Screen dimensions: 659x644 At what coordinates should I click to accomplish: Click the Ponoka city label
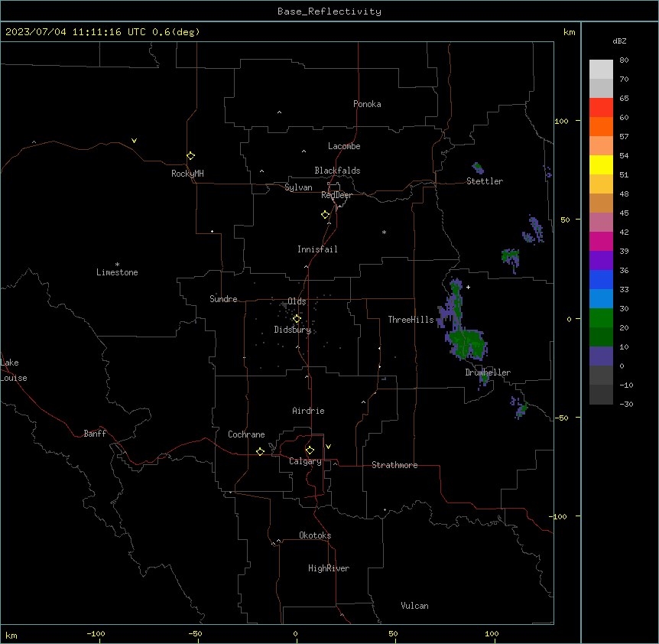pos(367,104)
